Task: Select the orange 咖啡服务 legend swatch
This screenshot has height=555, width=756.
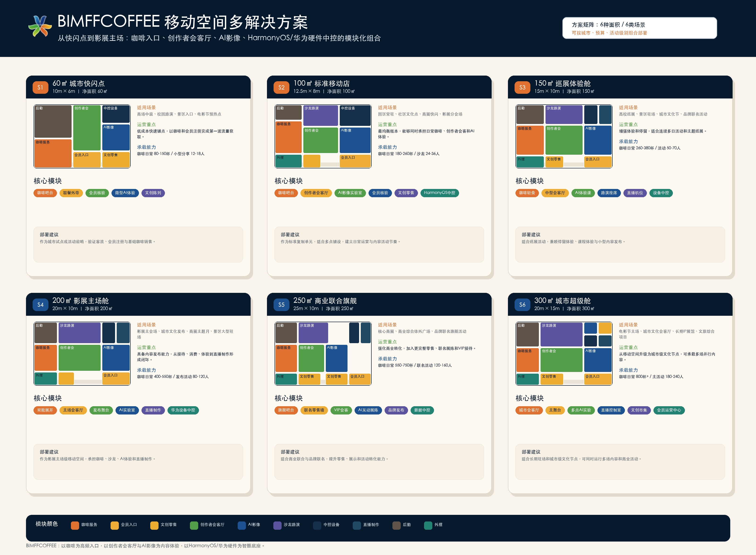Action: pos(75,525)
